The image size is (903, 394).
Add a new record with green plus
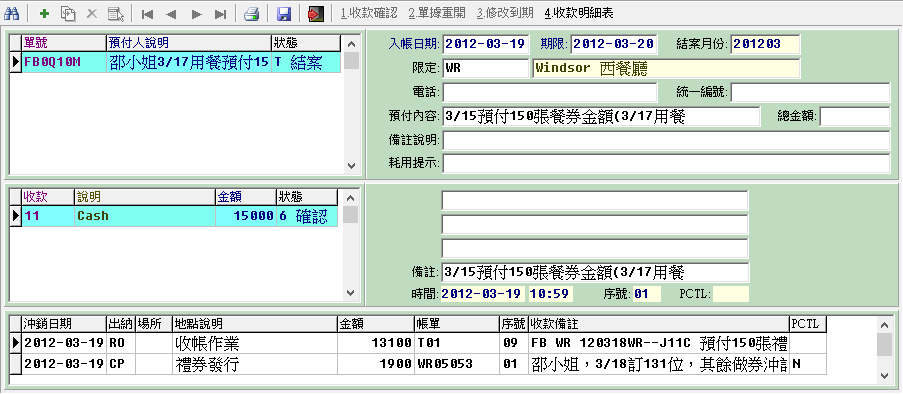[44, 13]
